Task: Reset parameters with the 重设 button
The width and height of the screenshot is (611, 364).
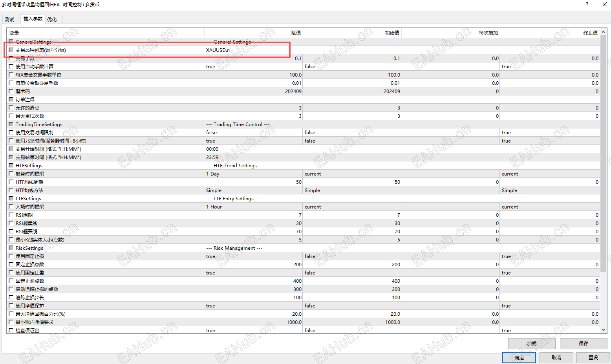Action: (593, 358)
